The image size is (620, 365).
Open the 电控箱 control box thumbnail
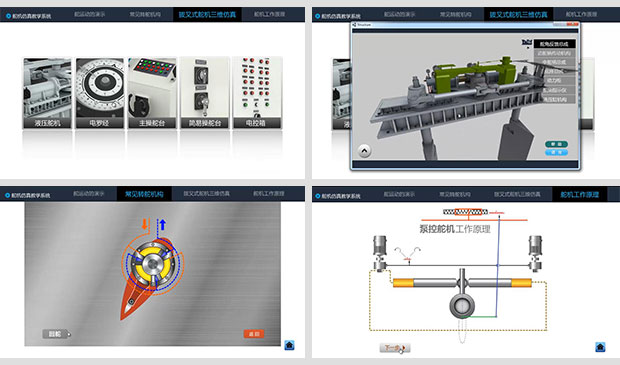click(x=257, y=93)
